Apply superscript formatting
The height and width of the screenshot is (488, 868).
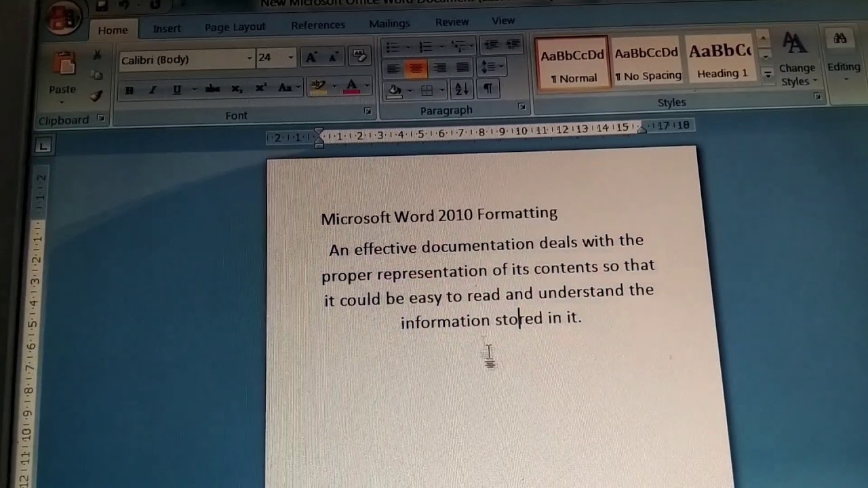pyautogui.click(x=260, y=88)
